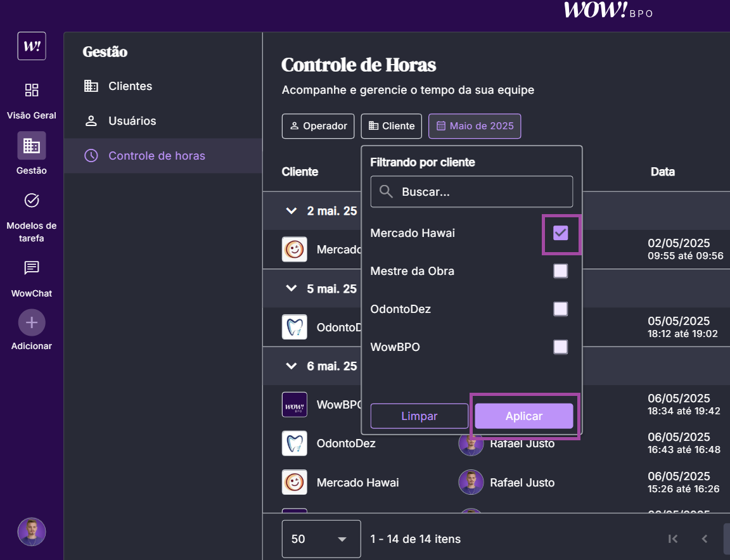The height and width of the screenshot is (560, 730).
Task: Go to previous page arrow
Action: pos(704,539)
